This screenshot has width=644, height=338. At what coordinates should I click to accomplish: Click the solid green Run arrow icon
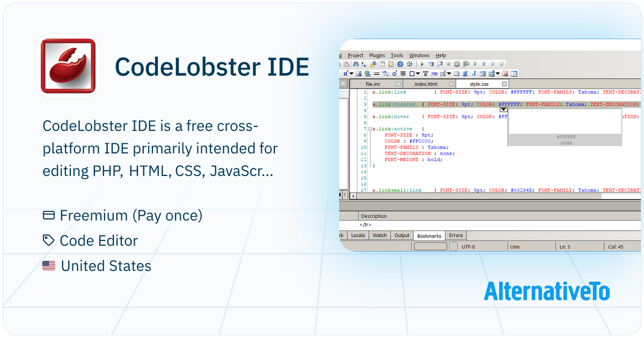[x=422, y=64]
